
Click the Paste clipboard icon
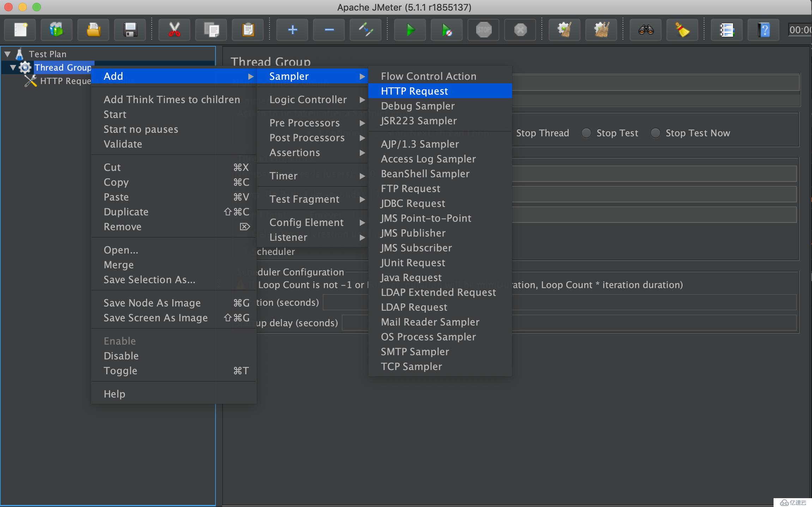[248, 30]
